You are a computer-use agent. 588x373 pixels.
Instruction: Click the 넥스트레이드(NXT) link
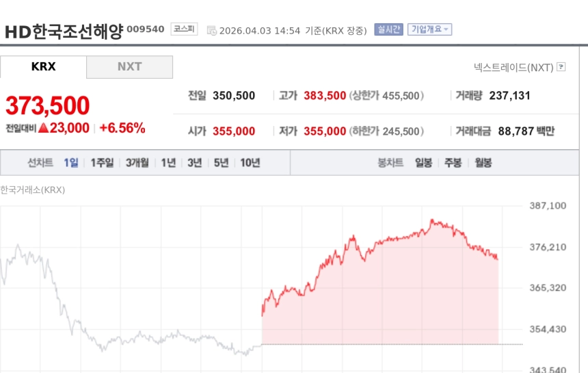513,67
